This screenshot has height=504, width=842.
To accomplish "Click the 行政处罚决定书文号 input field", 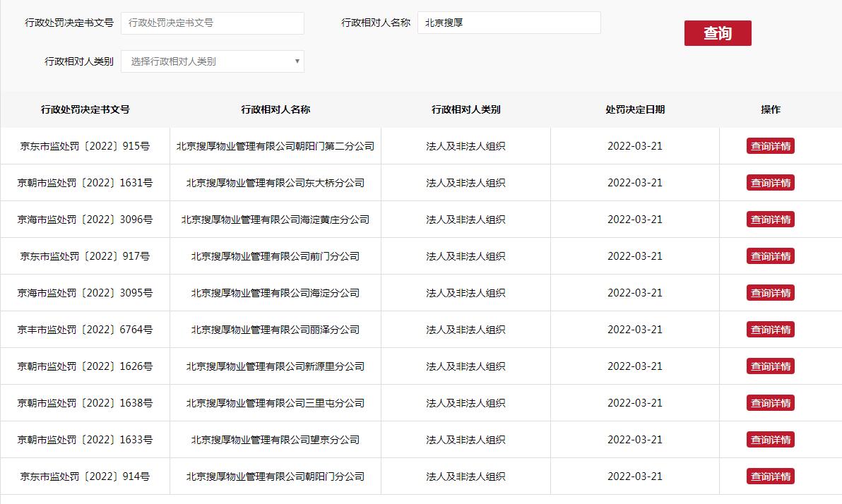I will [212, 23].
